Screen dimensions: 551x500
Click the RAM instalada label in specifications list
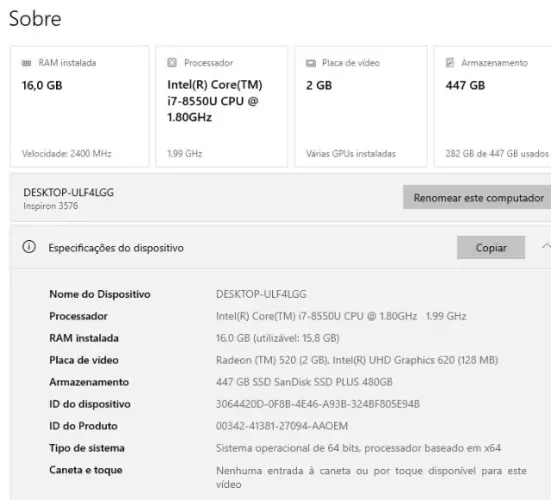(x=84, y=338)
